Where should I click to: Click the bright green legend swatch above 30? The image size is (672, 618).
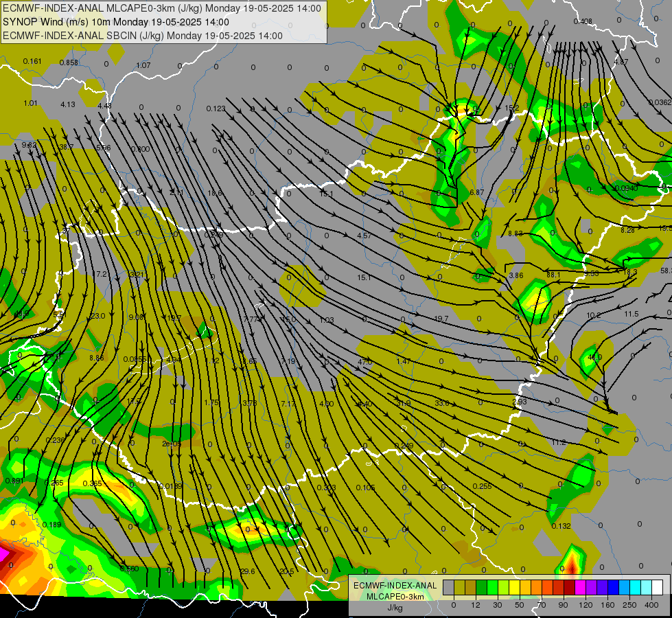493,588
